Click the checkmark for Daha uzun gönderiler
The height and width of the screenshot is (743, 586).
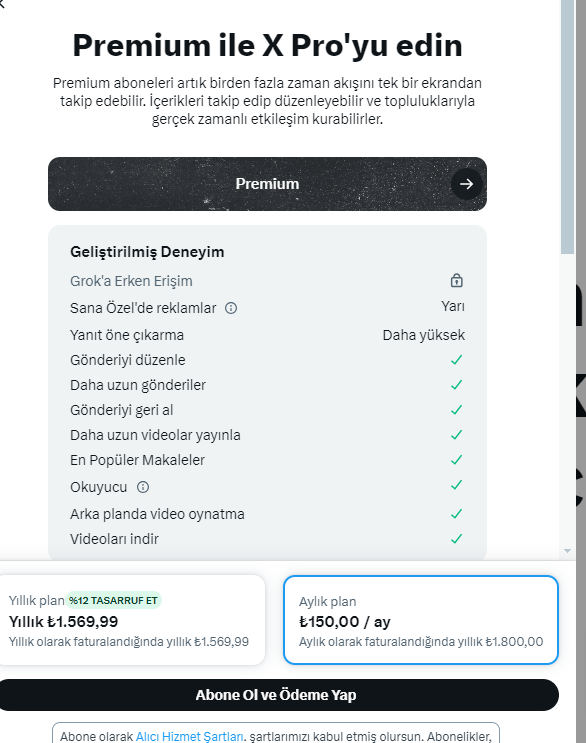click(x=456, y=385)
